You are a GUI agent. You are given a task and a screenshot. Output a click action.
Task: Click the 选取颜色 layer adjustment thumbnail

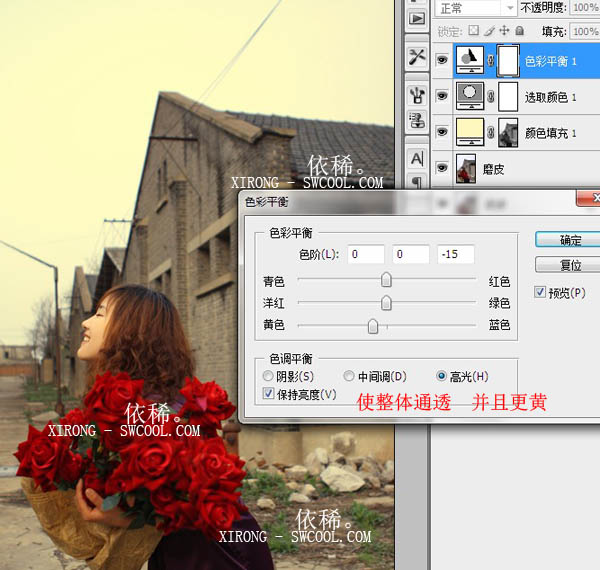(470, 96)
